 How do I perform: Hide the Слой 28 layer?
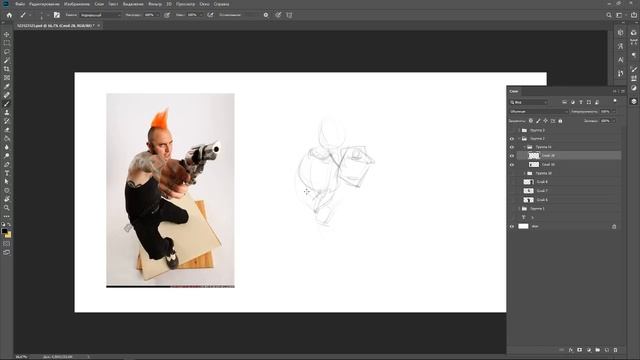point(512,156)
